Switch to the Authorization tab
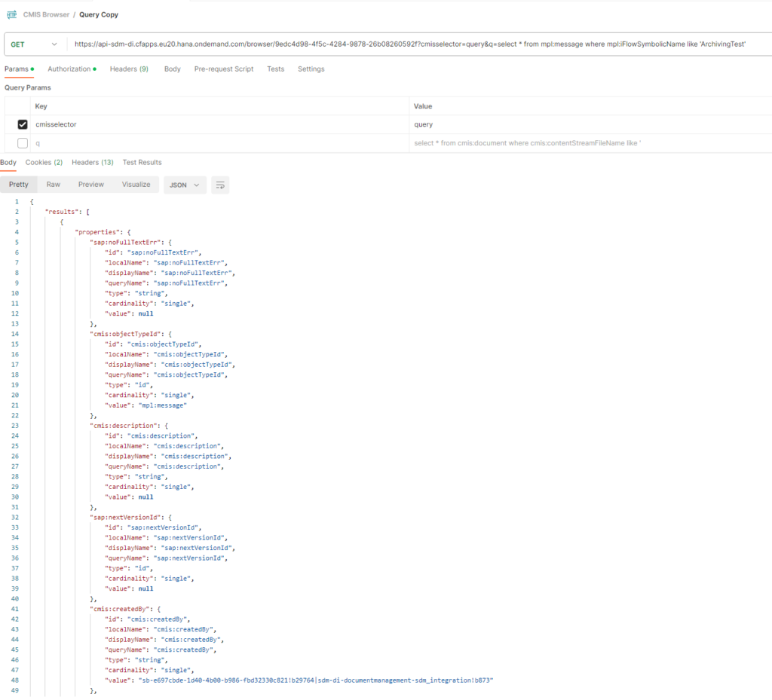The height and width of the screenshot is (700, 772). pos(72,69)
